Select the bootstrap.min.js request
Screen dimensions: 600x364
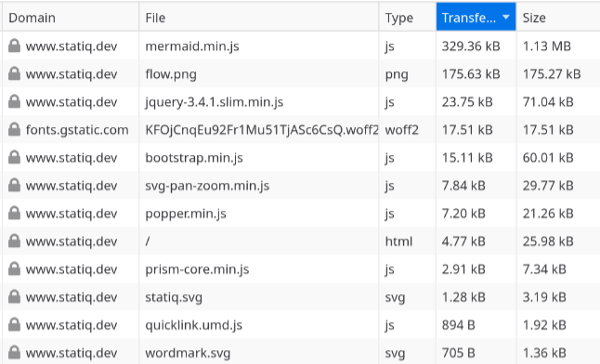pos(194,158)
